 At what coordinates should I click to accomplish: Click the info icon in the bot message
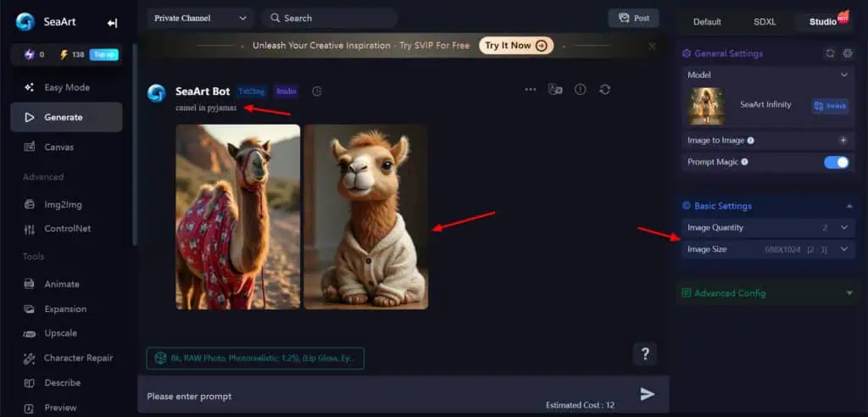580,89
